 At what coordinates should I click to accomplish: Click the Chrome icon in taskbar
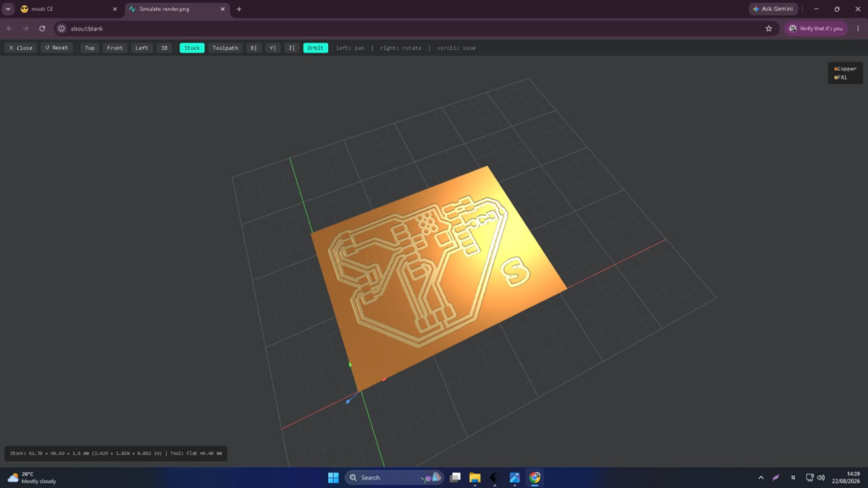[x=535, y=478]
